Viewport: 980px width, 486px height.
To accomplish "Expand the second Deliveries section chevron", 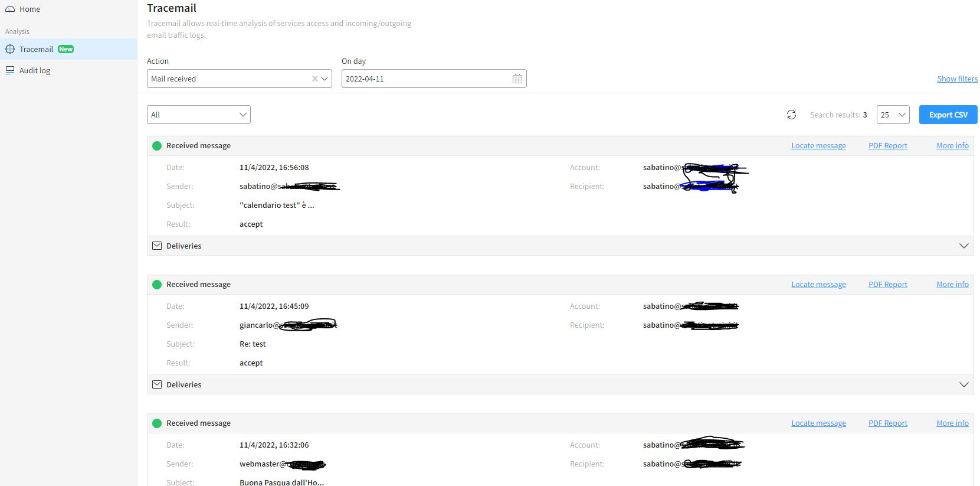I will click(963, 384).
